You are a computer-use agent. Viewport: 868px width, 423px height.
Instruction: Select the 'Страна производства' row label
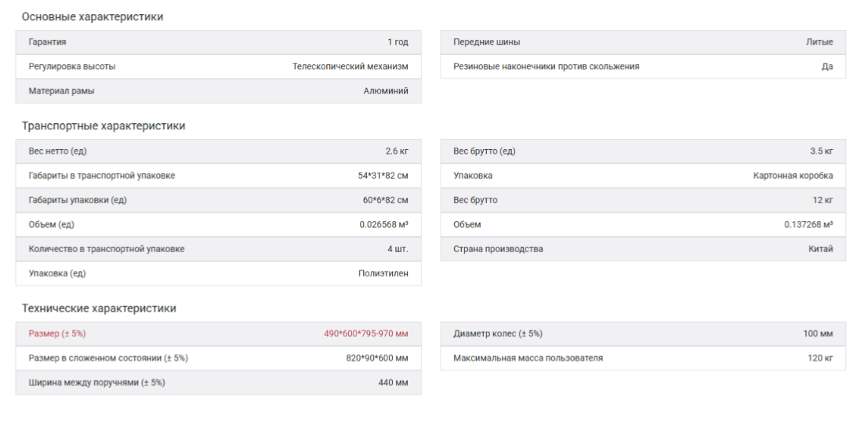point(498,249)
